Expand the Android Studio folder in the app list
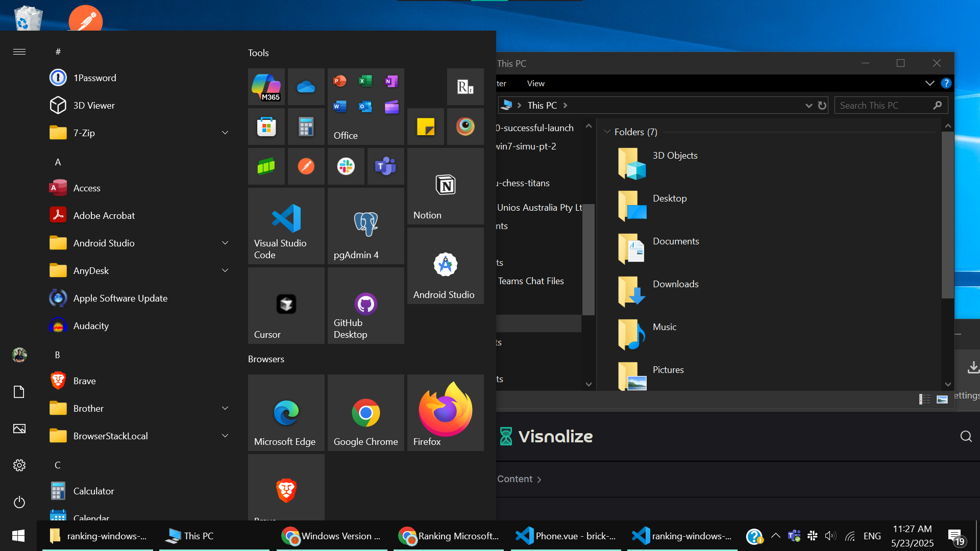980x551 pixels. pyautogui.click(x=225, y=243)
